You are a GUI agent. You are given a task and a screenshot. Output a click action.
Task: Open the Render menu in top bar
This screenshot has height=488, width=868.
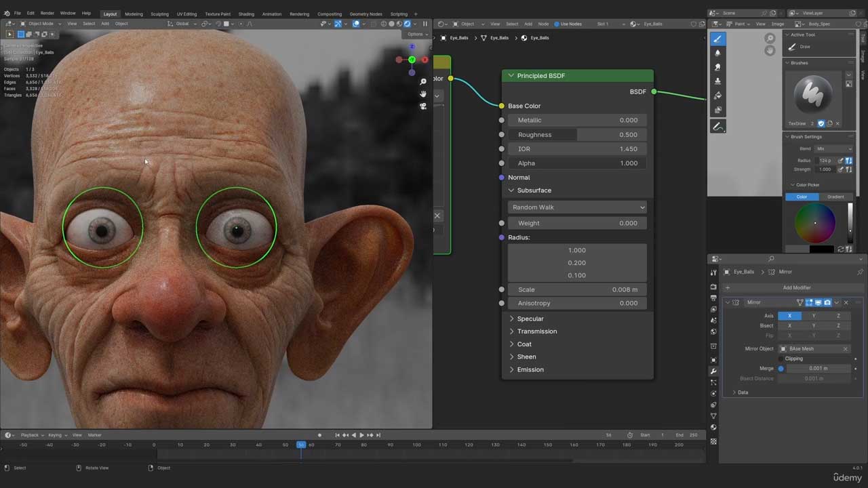click(x=47, y=14)
